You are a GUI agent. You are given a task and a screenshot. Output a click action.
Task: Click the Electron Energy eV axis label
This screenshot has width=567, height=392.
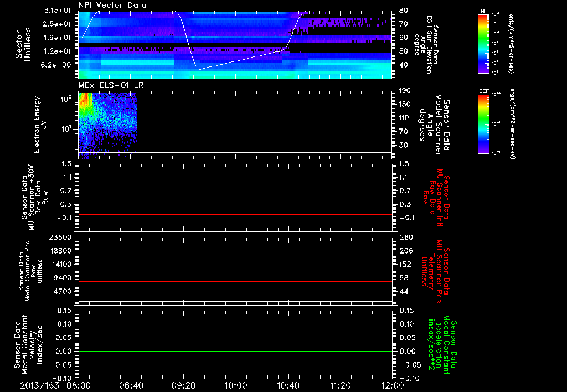click(x=37, y=124)
